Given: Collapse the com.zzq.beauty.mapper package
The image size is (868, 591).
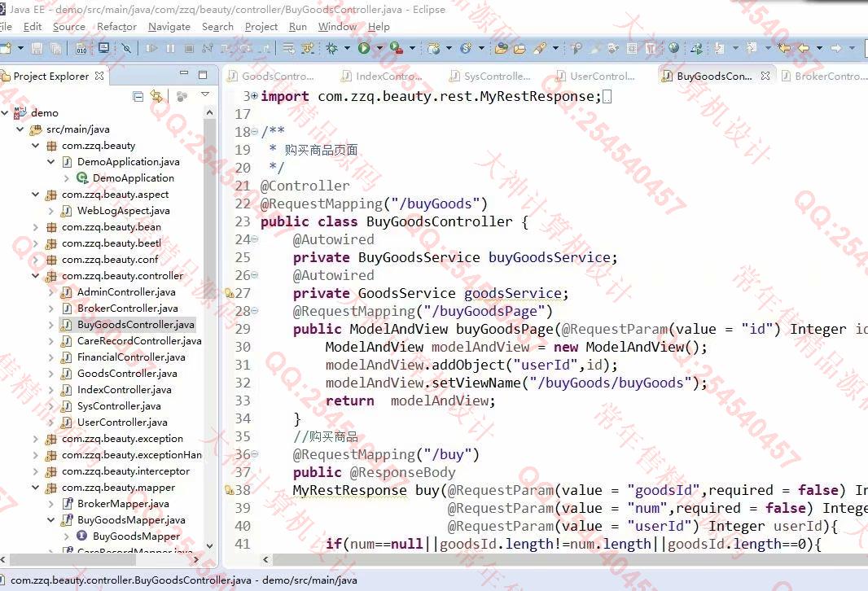Looking at the screenshot, I should [x=36, y=488].
